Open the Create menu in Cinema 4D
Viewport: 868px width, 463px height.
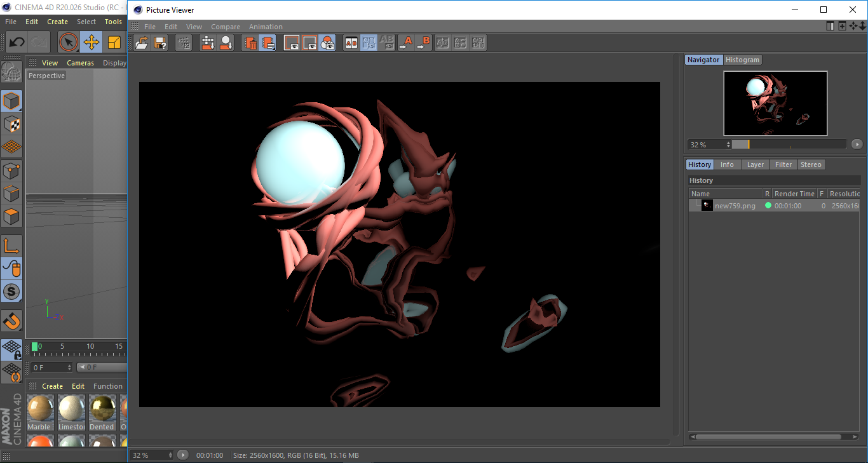[57, 22]
